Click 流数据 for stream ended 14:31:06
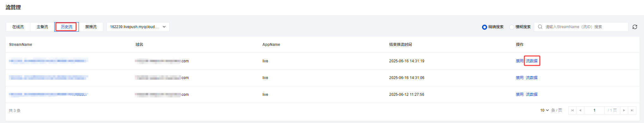The height and width of the screenshot is (123, 644). tap(532, 78)
